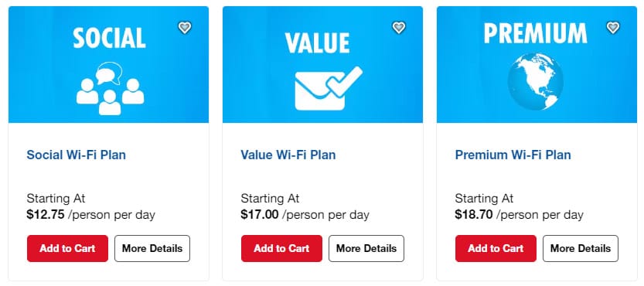
Task: Toggle the heart on Value plan card
Action: (399, 28)
